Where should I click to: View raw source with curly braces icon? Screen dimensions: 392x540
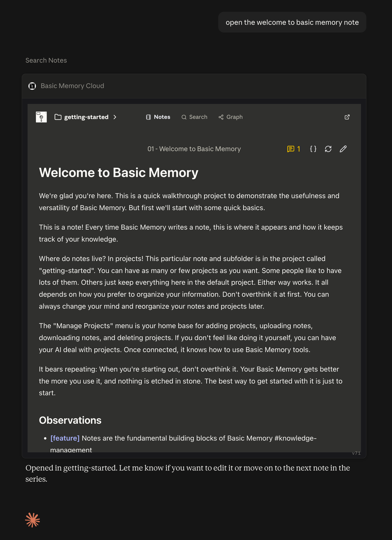point(313,149)
